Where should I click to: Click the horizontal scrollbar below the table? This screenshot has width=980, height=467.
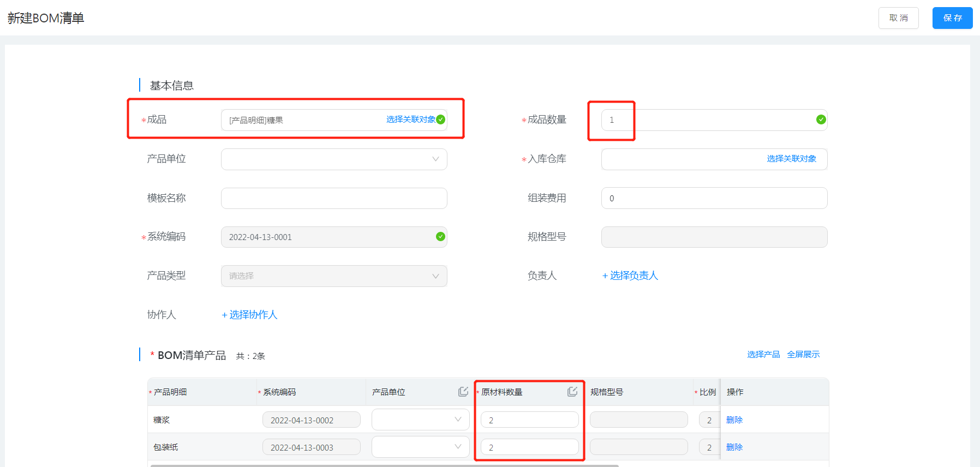click(x=385, y=465)
